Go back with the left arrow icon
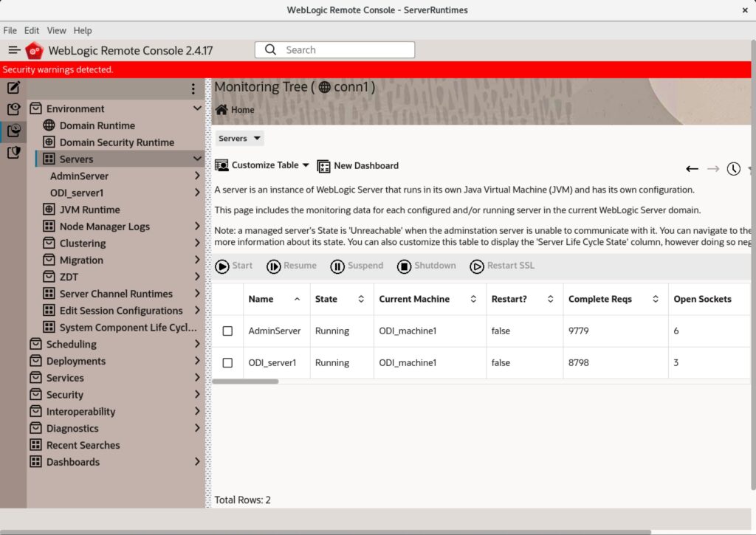Viewport: 756px width, 535px height. pos(692,169)
